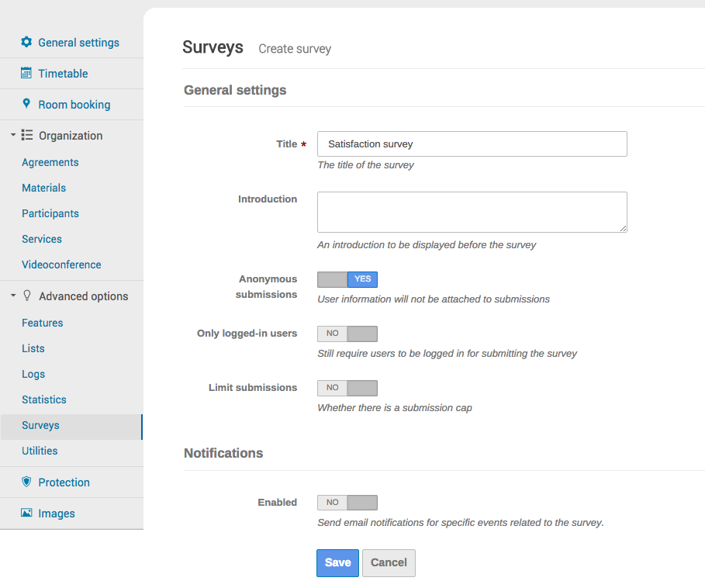Click the Images picture icon
The width and height of the screenshot is (705, 588).
point(26,513)
